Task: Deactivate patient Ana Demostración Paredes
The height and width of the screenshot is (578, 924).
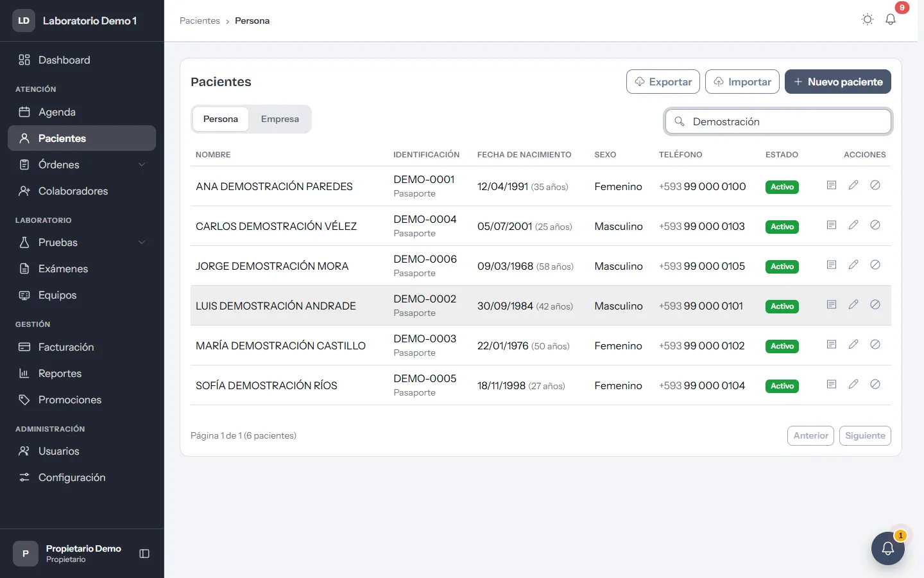Action: (x=875, y=185)
